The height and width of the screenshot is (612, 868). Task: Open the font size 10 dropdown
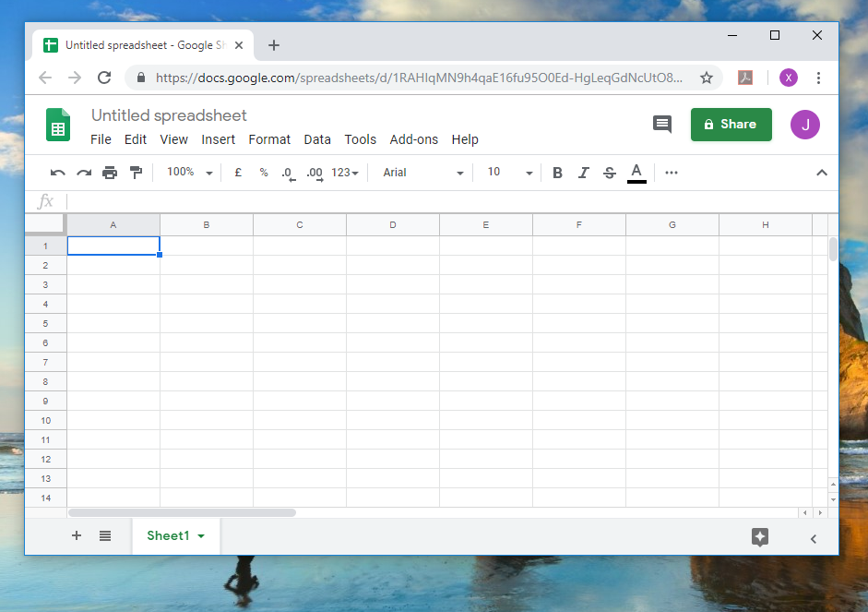[510, 173]
